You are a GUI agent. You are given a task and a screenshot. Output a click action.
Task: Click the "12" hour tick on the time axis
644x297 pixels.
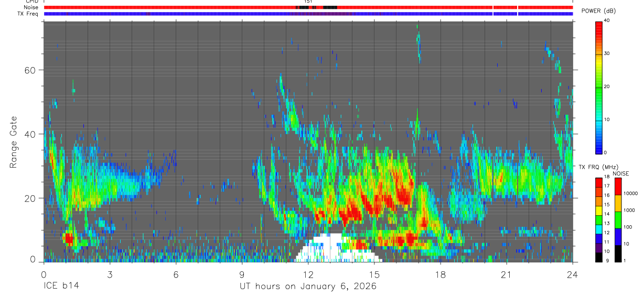[308, 274]
